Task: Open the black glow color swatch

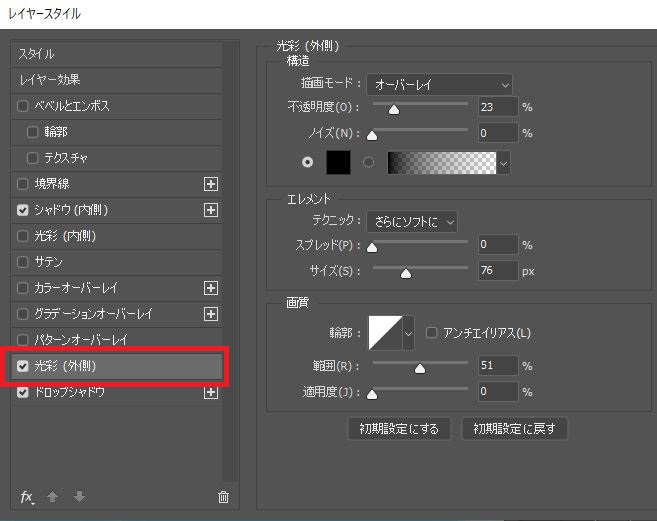Action: tap(339, 163)
